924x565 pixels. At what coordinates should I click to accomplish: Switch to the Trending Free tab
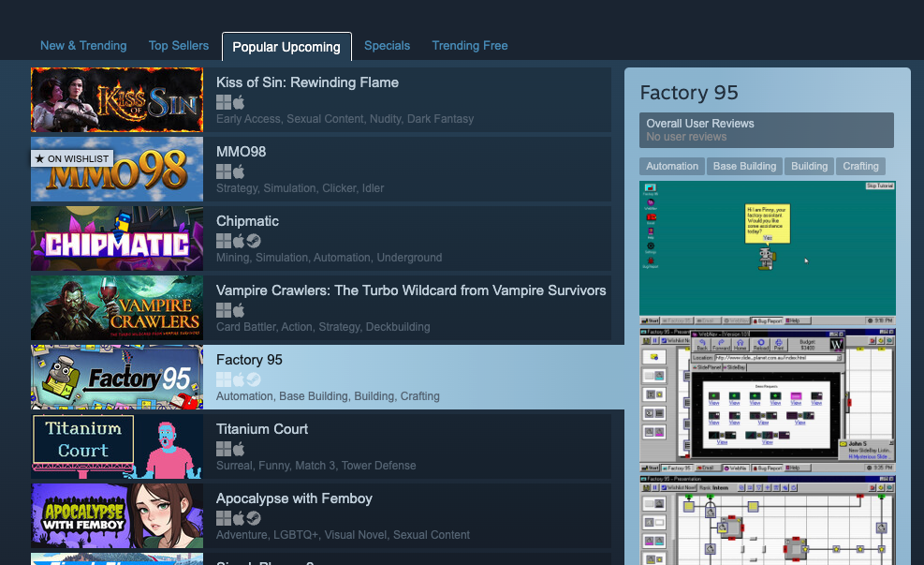(470, 45)
